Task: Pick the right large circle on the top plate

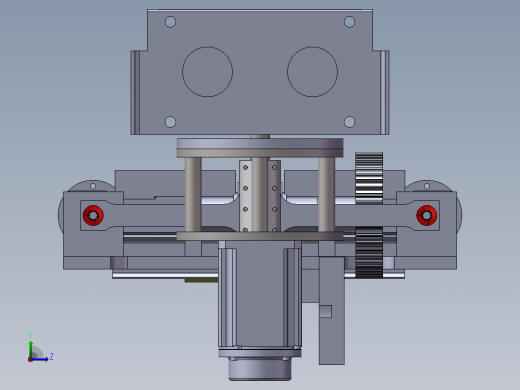Action: point(312,72)
